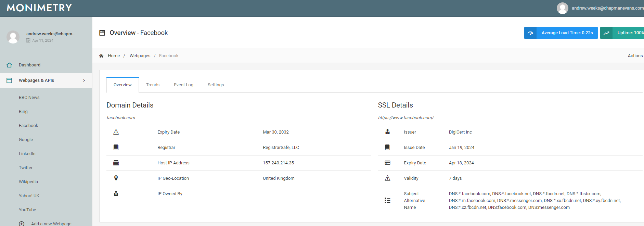644x226 pixels.
Task: Click the plus icon for adding a webpage
Action: 22,224
